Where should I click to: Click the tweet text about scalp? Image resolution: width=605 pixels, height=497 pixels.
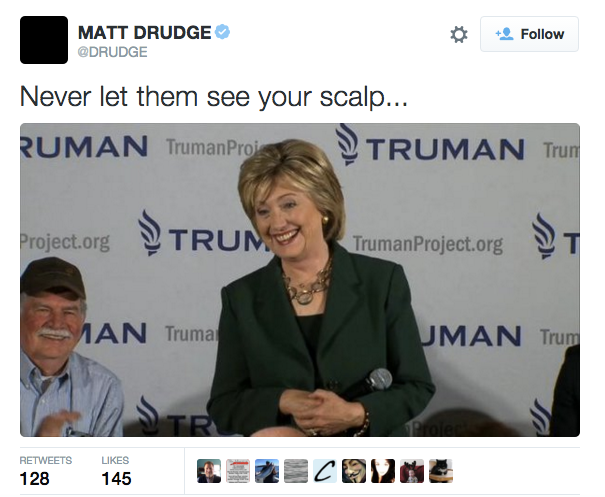[213, 97]
